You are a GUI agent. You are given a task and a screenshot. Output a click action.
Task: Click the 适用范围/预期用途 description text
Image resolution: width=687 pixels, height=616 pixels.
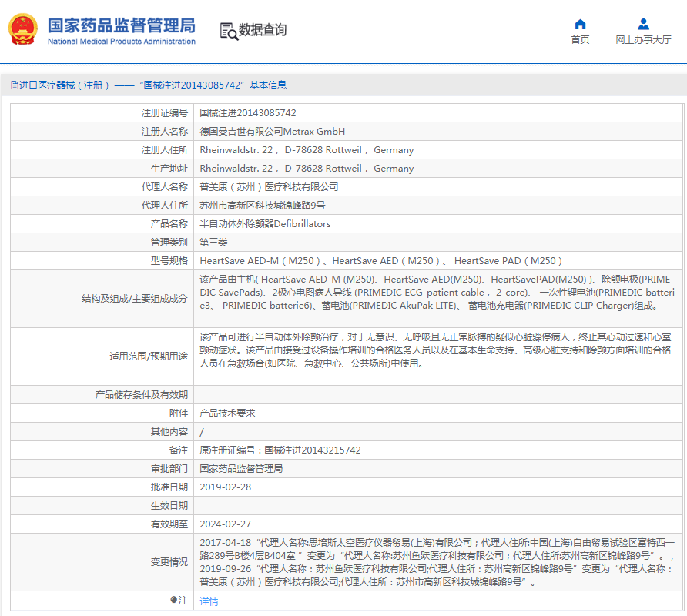(x=435, y=350)
